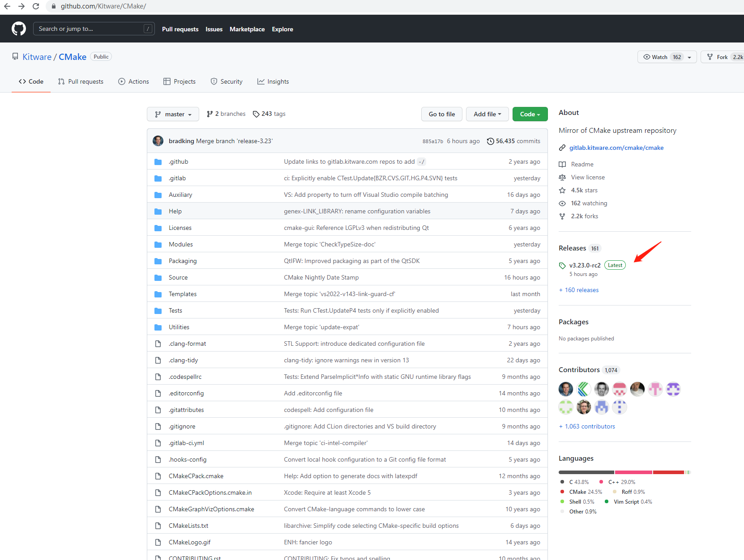Fork the repository

pos(723,57)
